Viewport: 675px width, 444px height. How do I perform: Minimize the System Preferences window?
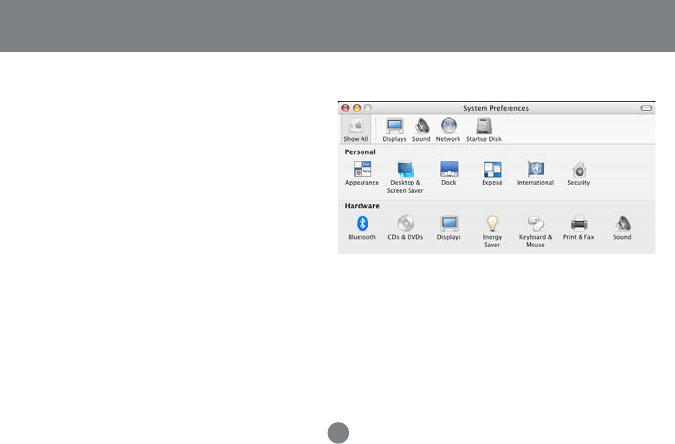[356, 108]
